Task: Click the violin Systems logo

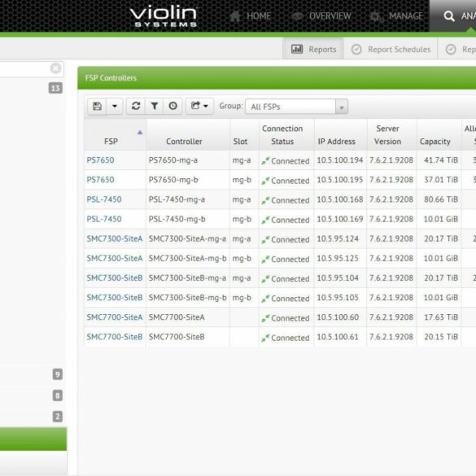Action: 164,16
